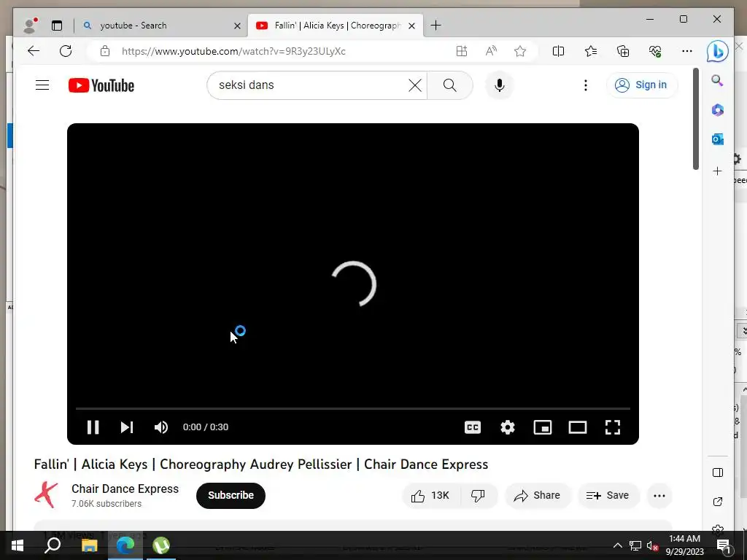Open the Windows Start menu

18,545
